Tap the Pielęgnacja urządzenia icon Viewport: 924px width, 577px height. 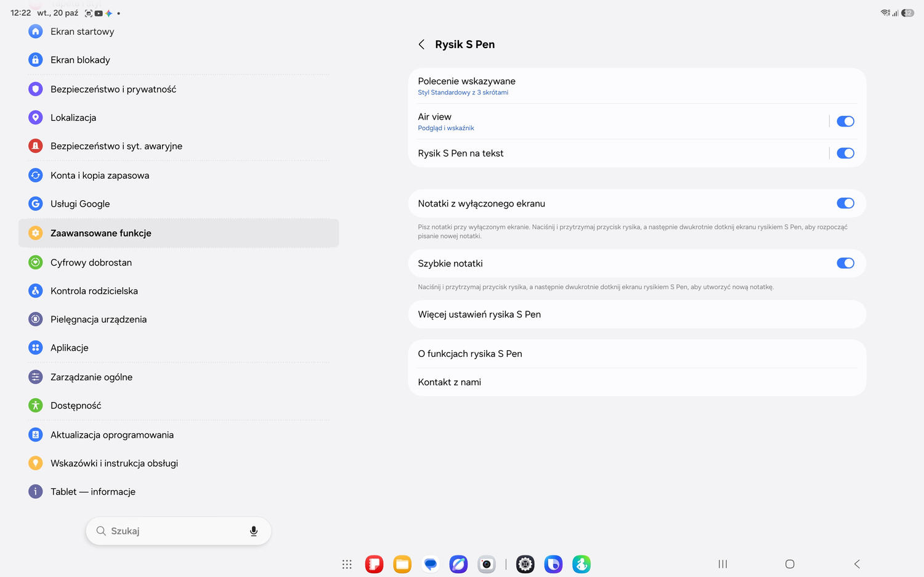tap(36, 319)
